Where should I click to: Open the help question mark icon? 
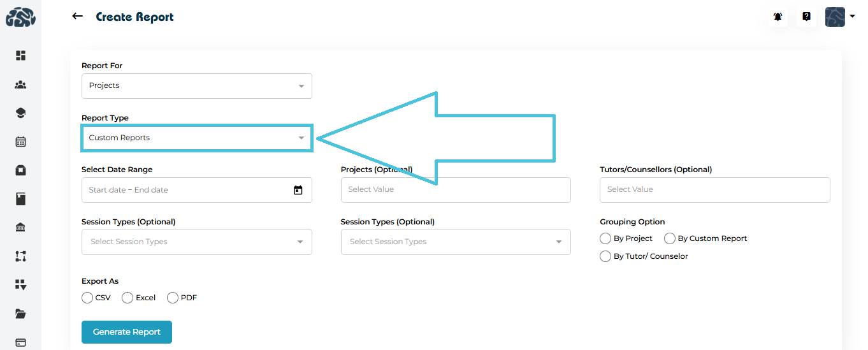806,17
